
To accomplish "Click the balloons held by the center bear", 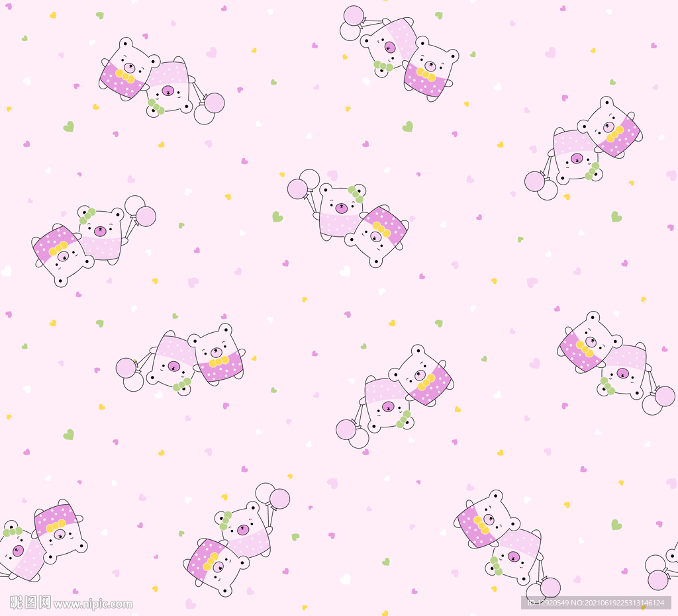I will coord(303,184).
